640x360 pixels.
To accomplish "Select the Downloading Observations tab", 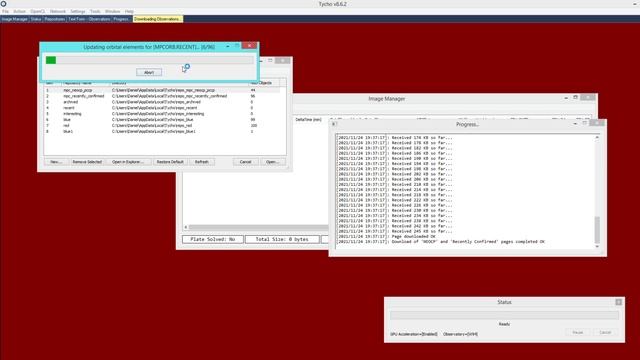I will tap(158, 19).
